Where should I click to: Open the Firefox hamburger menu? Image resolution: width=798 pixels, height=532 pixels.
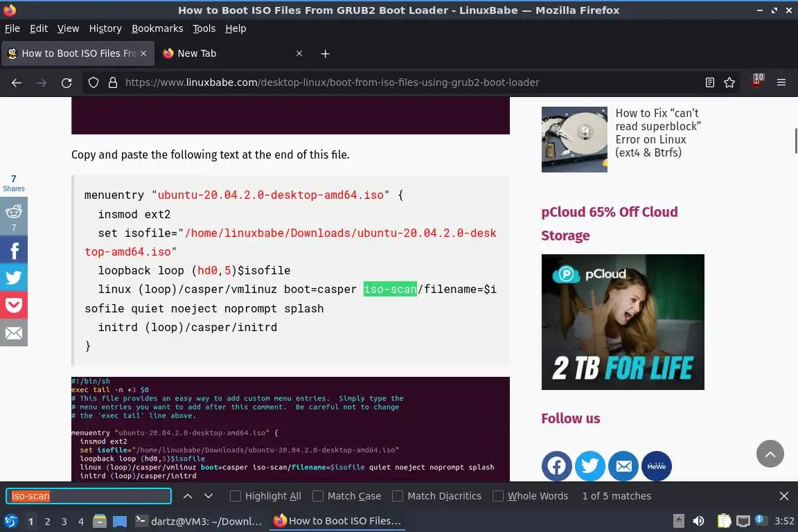point(781,82)
